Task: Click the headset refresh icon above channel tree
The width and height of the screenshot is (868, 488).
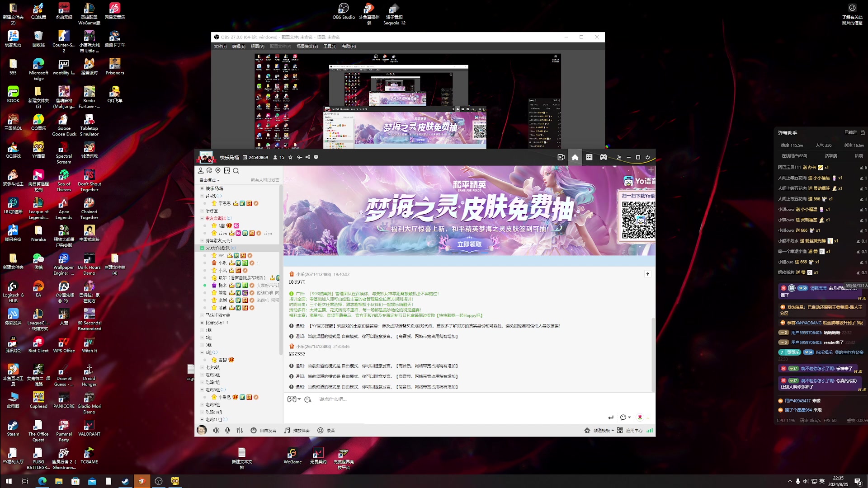Action: click(209, 170)
